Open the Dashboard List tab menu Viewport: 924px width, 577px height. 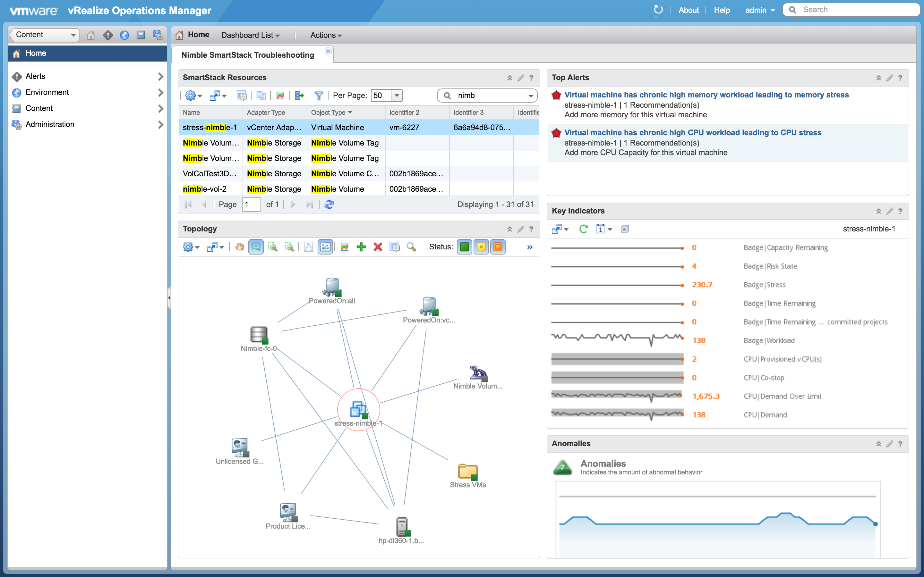[250, 35]
